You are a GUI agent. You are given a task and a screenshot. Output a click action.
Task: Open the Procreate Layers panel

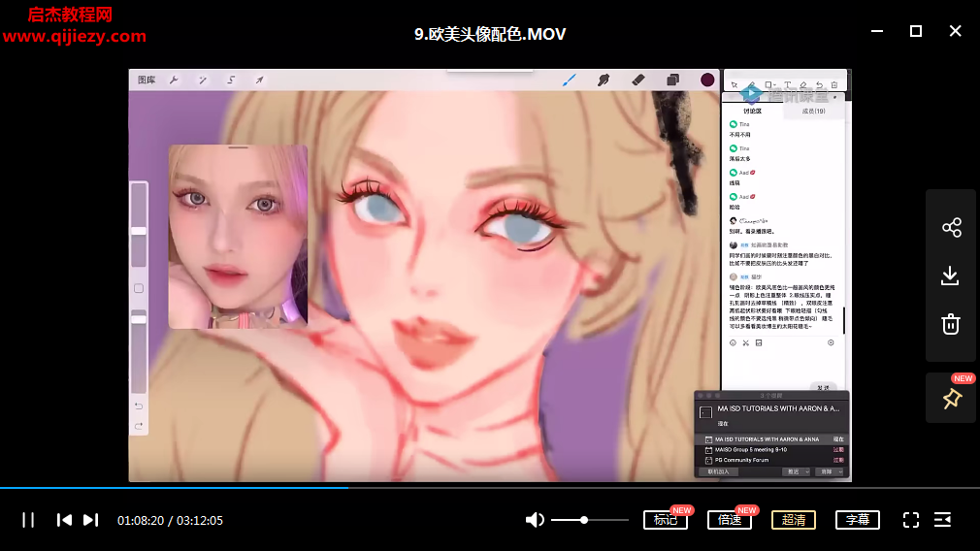[672, 80]
